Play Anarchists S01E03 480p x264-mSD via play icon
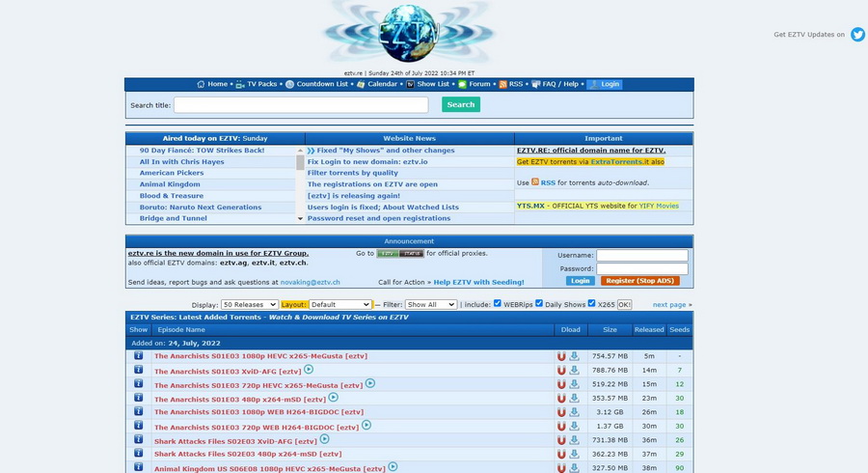This screenshot has width=868, height=473. (333, 397)
